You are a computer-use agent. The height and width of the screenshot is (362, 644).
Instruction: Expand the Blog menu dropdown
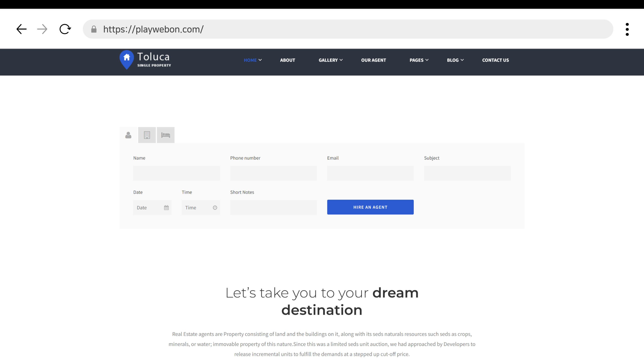455,60
